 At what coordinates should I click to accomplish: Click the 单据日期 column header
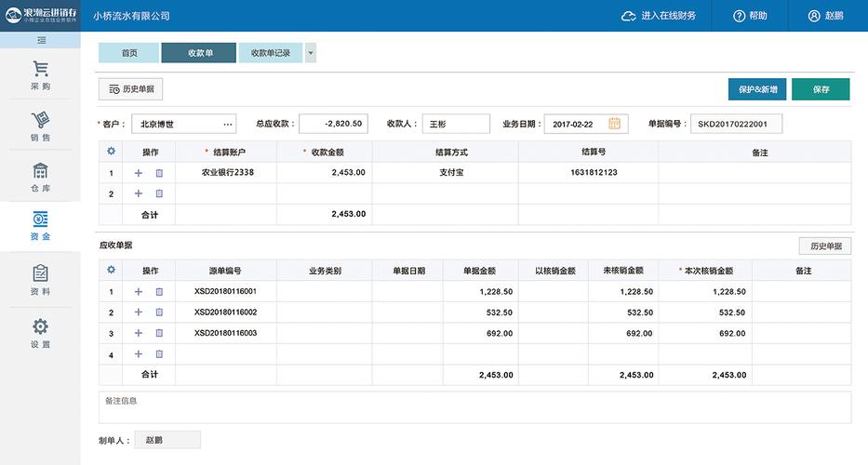408,271
